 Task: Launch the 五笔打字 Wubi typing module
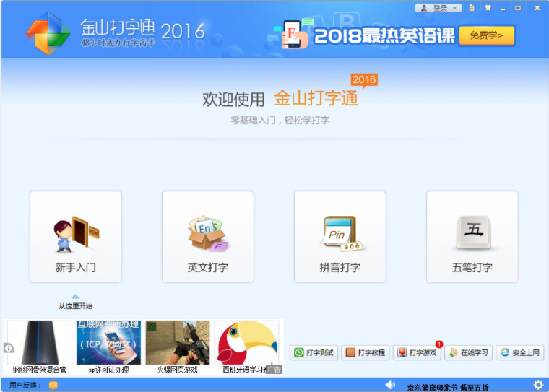tap(472, 237)
